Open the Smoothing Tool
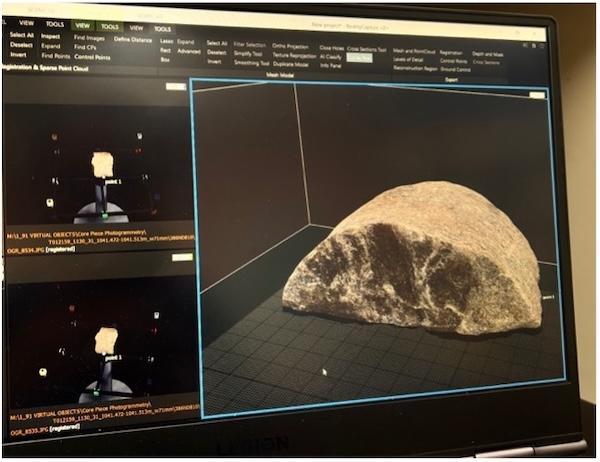The image size is (600, 462). tap(251, 63)
